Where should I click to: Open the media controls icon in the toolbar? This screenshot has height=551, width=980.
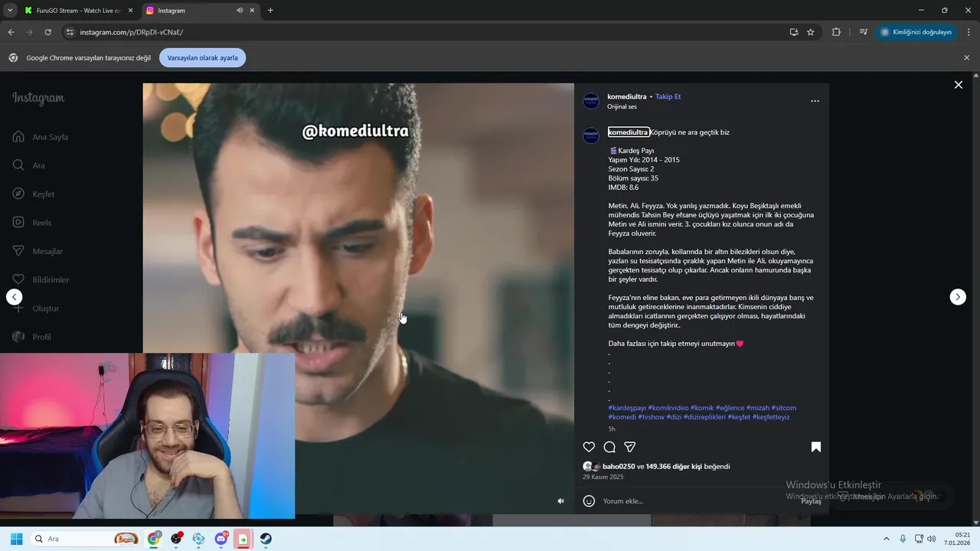point(864,32)
